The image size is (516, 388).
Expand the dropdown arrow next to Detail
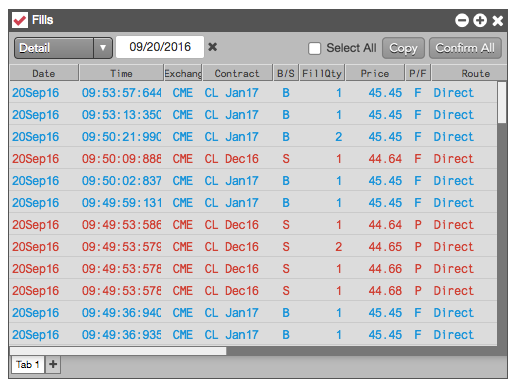point(103,48)
